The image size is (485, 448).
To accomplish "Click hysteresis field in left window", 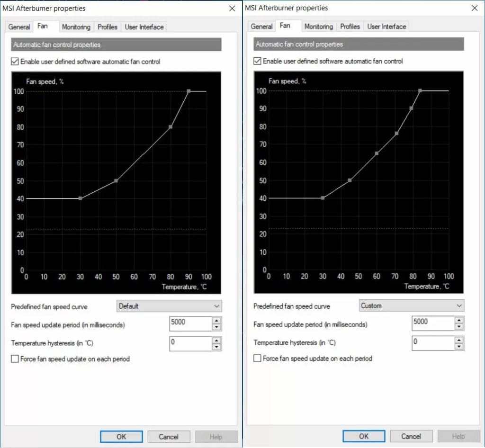I will click(191, 343).
